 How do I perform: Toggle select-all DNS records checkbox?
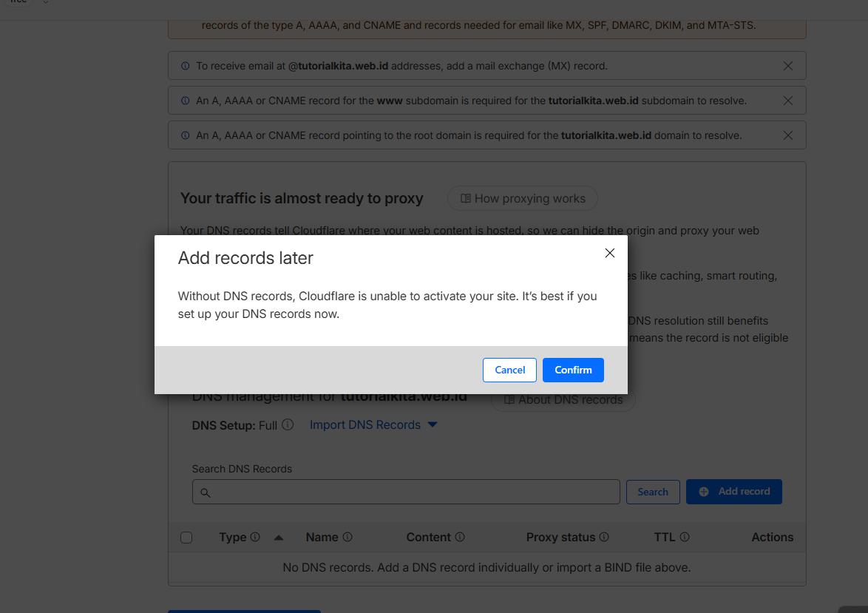point(186,537)
